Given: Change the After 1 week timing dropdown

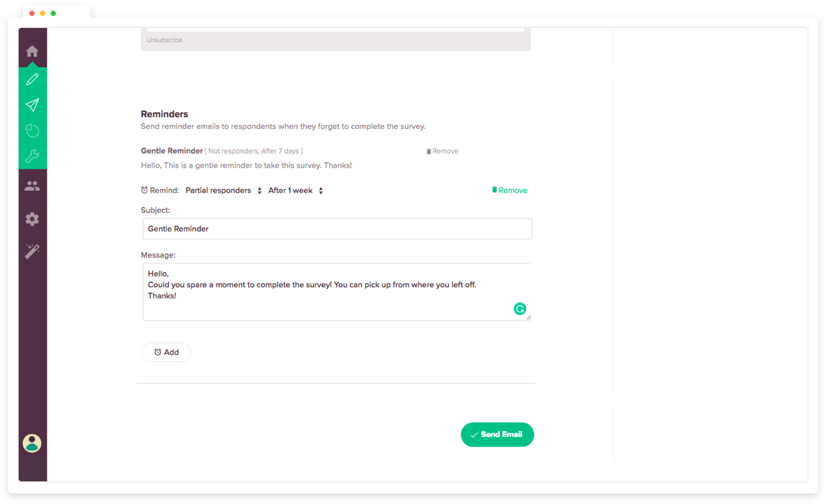Looking at the screenshot, I should point(290,190).
